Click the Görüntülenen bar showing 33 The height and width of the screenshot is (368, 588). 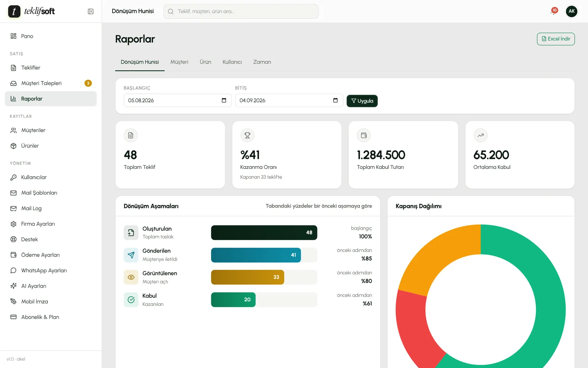point(247,277)
